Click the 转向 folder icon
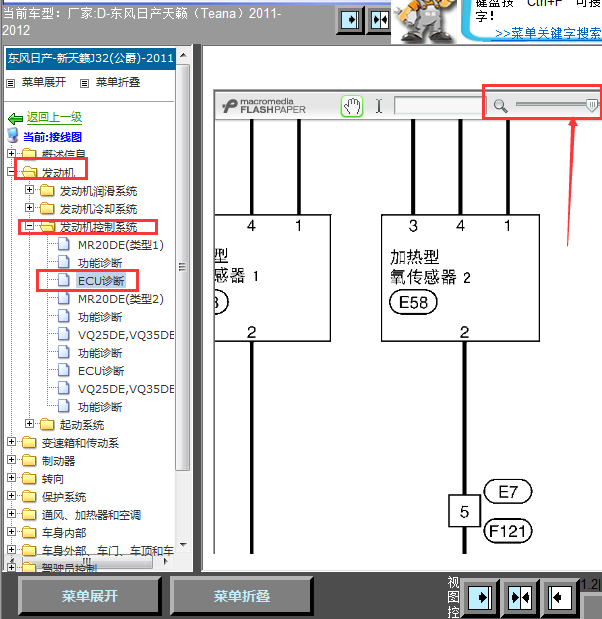The image size is (602, 619). [29, 478]
